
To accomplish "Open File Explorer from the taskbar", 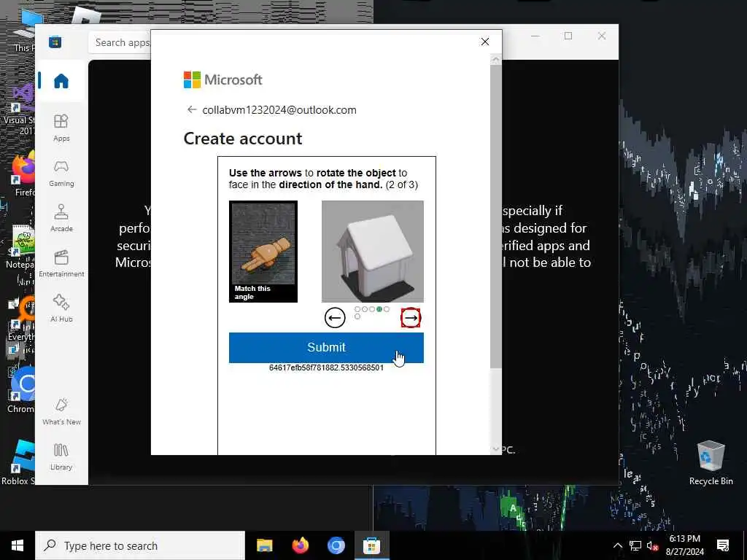I will coord(264,545).
